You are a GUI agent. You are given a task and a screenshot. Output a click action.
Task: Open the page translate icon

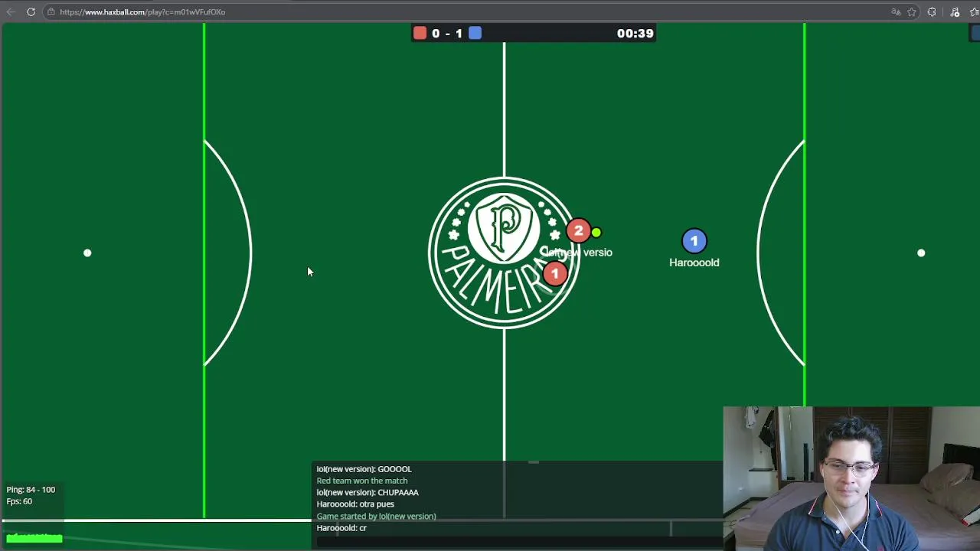(896, 12)
